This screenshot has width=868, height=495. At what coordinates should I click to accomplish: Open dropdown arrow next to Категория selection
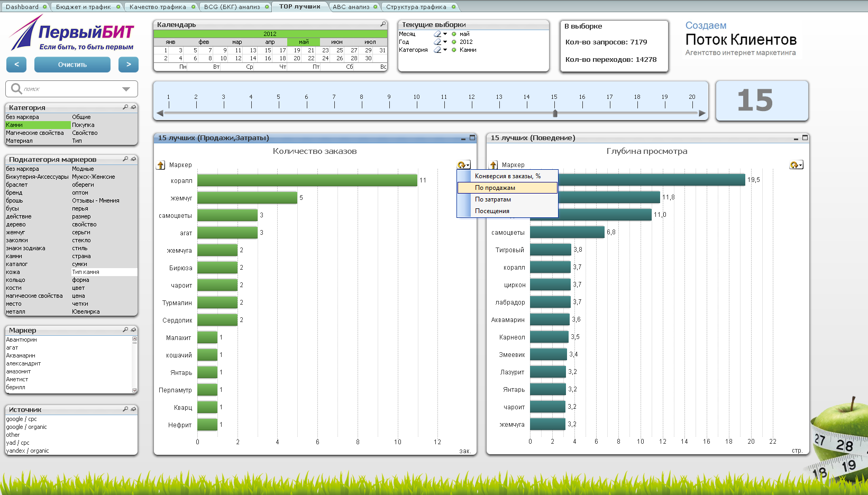[x=445, y=50]
